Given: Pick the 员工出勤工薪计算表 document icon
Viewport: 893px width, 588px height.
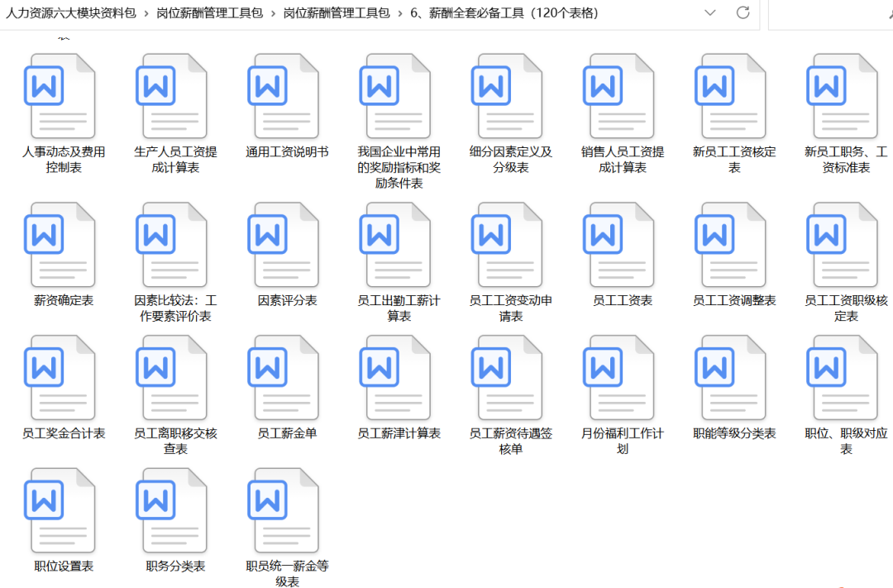Looking at the screenshot, I should (395, 245).
